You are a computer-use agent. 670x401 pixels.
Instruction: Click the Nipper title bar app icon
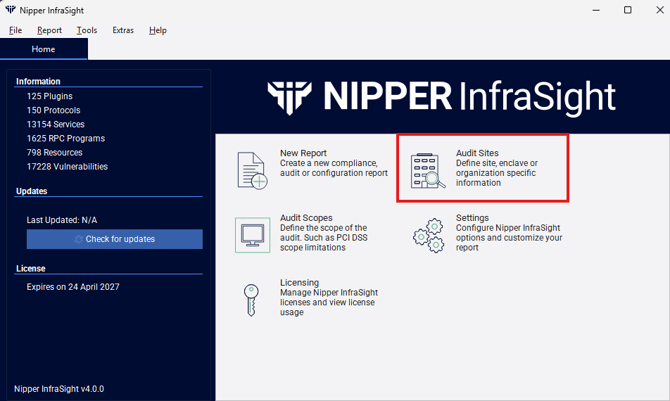pos(11,10)
